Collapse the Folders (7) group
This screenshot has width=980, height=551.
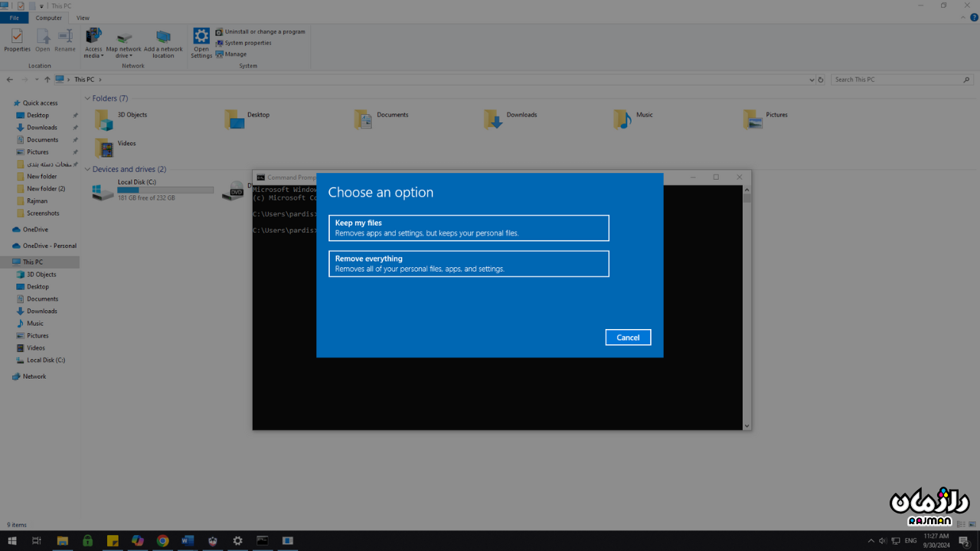(87, 98)
